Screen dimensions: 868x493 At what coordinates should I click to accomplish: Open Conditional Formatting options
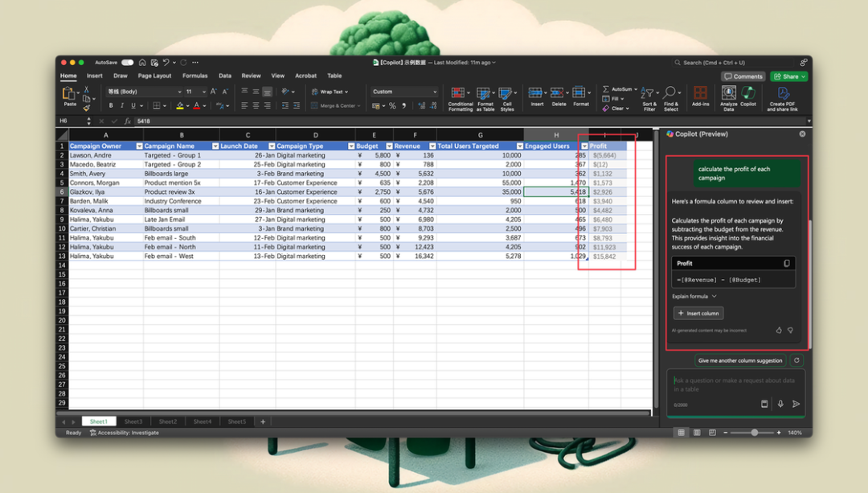point(460,99)
